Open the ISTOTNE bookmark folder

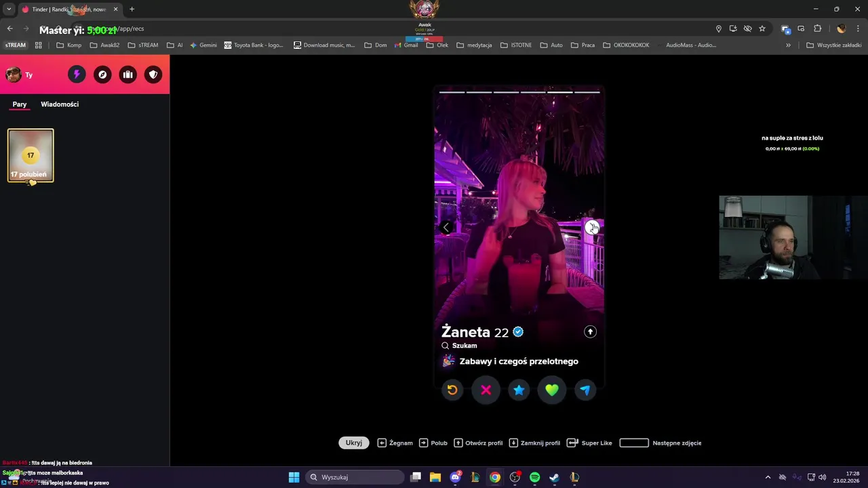[516, 45]
